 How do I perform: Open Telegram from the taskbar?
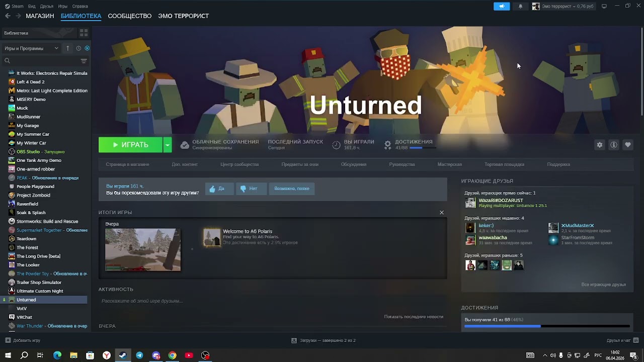tap(139, 355)
